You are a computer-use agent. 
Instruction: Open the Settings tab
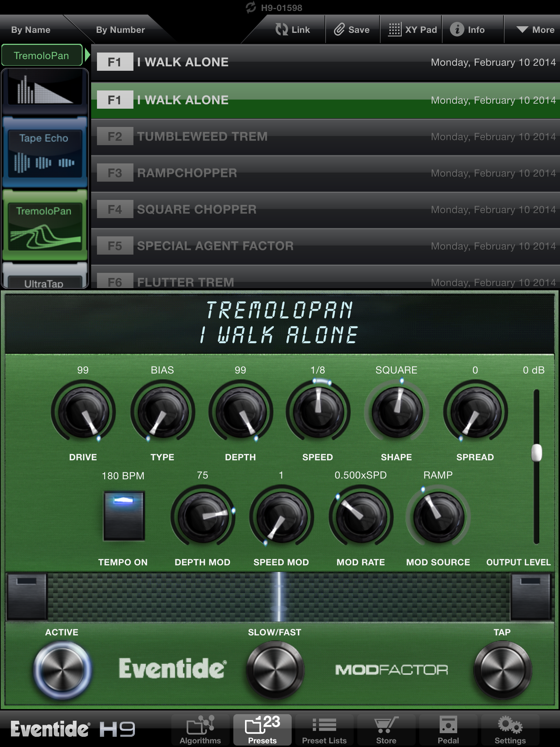click(x=510, y=729)
